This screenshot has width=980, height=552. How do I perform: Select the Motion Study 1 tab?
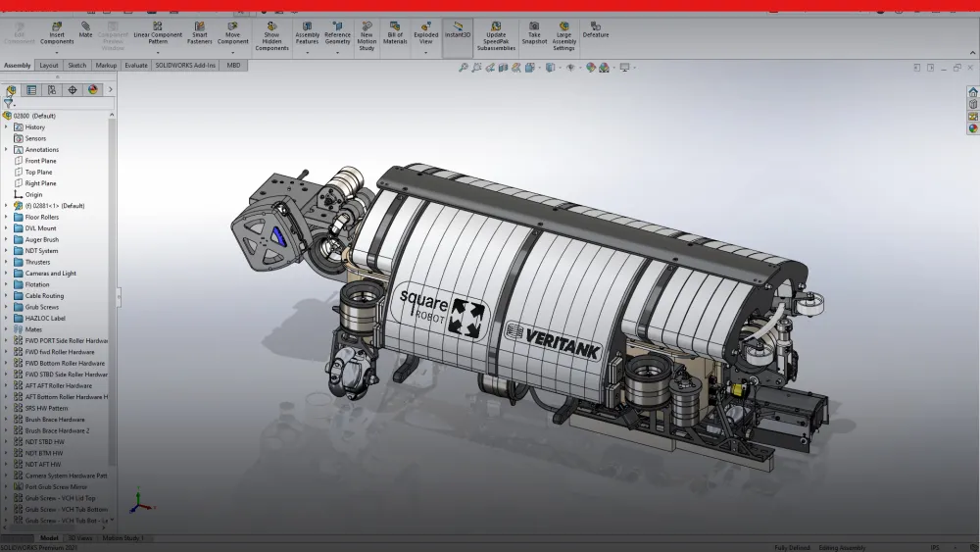coord(123,537)
